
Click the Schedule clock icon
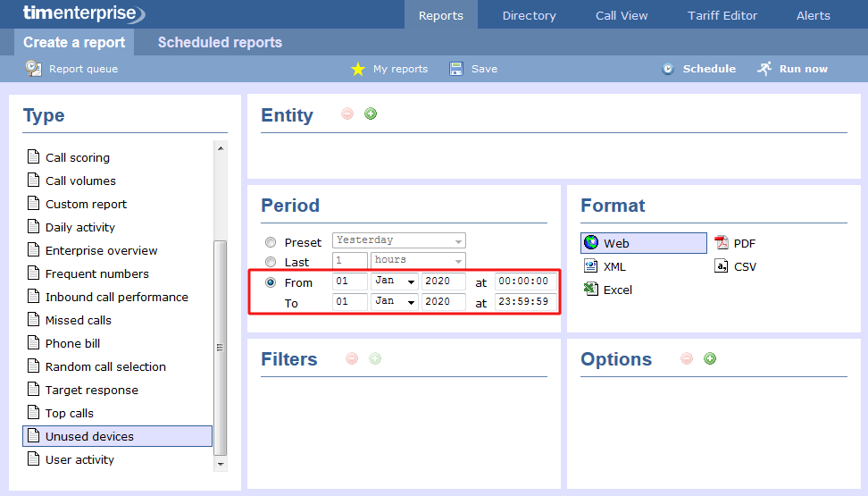click(668, 69)
